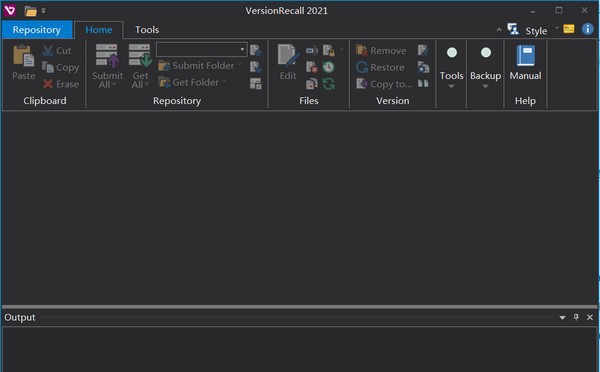Click the open folder icon in quick access toolbar

point(31,11)
